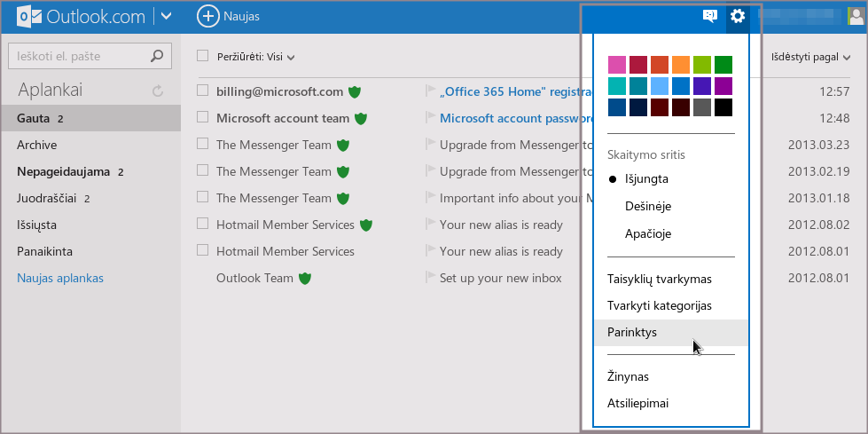This screenshot has width=868, height=434.
Task: Select Taisyklių tvarkymas menu item
Action: pos(659,279)
